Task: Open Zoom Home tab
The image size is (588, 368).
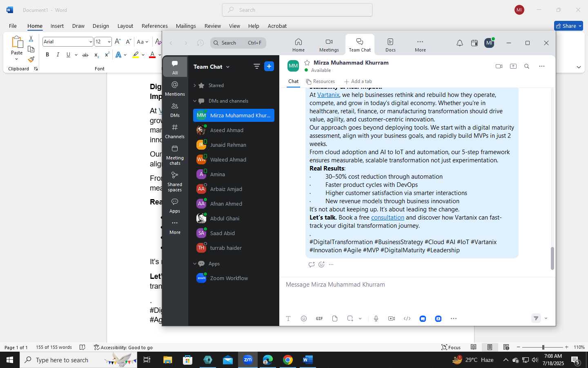Action: (298, 45)
